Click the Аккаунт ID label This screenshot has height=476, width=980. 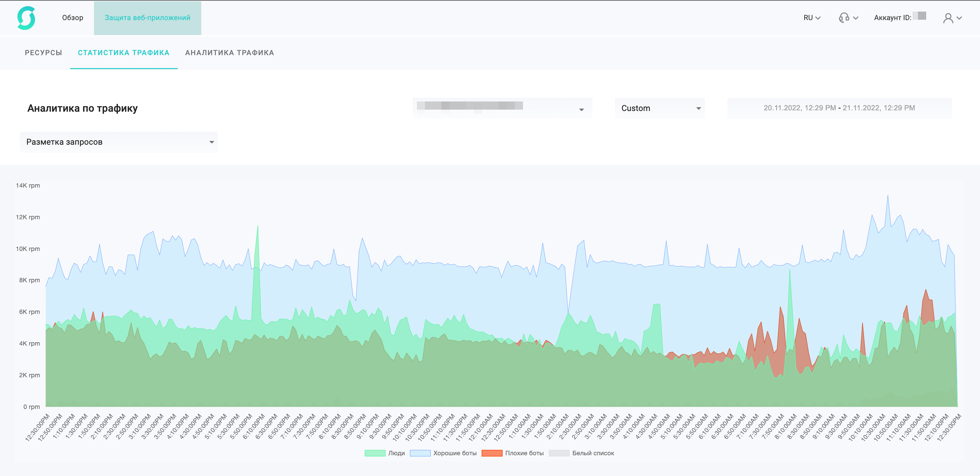click(892, 18)
